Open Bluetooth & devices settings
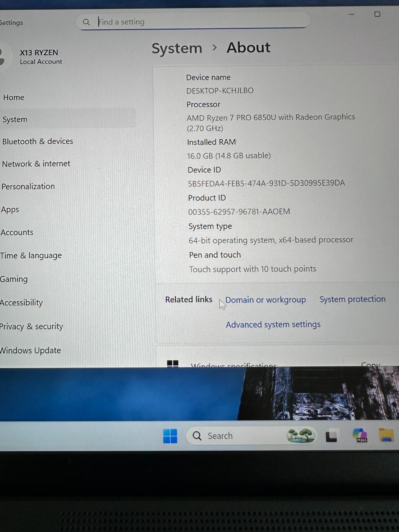This screenshot has height=532, width=399. click(x=38, y=141)
